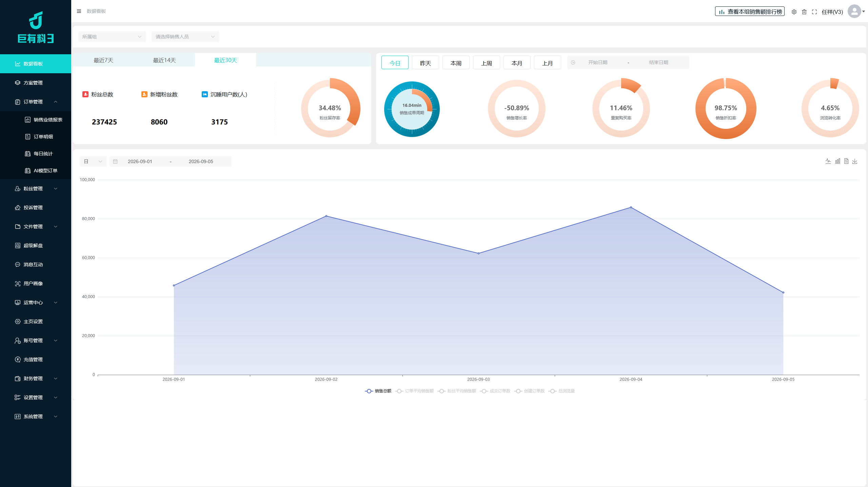Toggle 成交订单数 legend series

[495, 391]
